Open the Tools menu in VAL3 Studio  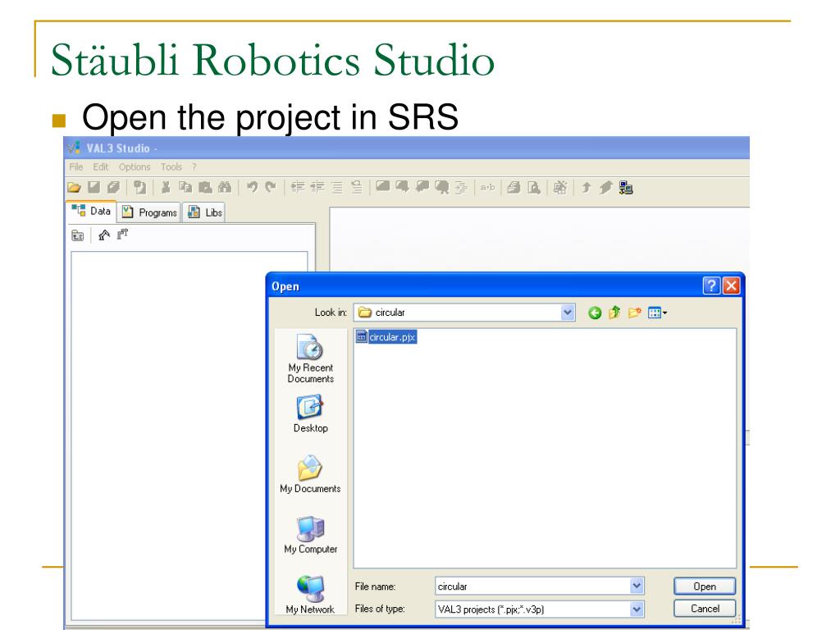click(x=171, y=167)
